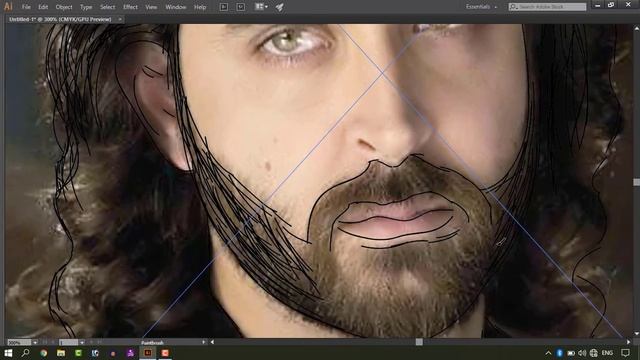Open the purple app icon on taskbar
This screenshot has width=640, height=360.
point(130,353)
